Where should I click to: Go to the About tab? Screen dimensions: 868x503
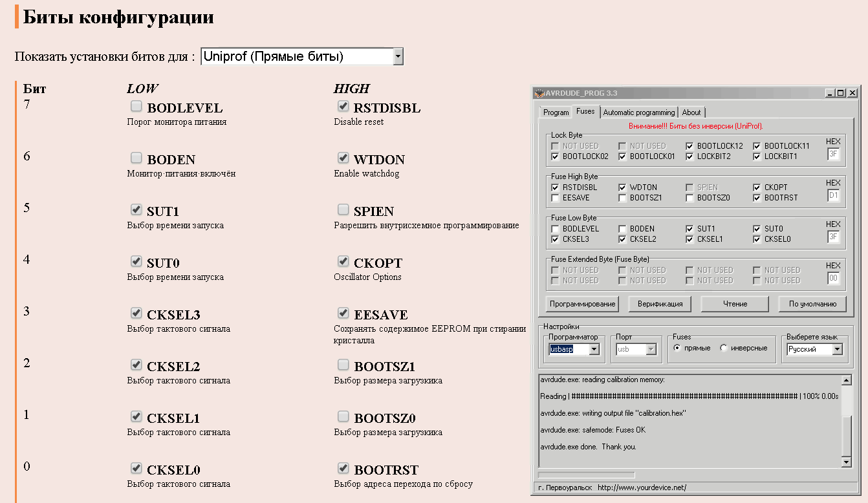pyautogui.click(x=691, y=112)
